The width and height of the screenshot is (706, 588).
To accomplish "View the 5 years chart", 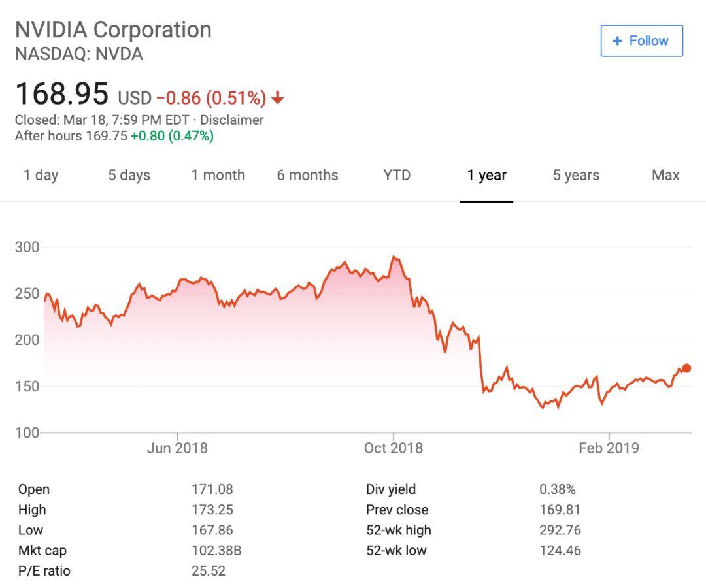I will [x=576, y=175].
